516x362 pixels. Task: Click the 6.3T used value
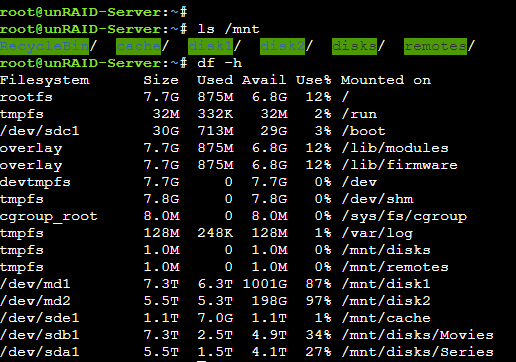(x=215, y=284)
